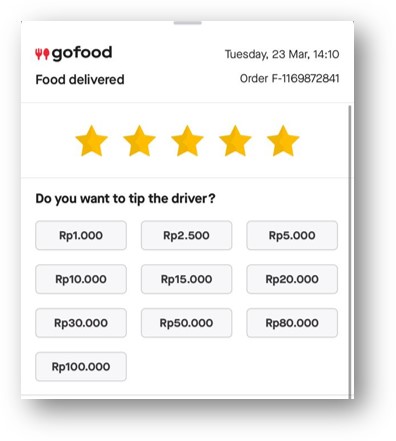Image resolution: width=396 pixels, height=441 pixels.
Task: Select the fourth rating star
Action: point(235,141)
